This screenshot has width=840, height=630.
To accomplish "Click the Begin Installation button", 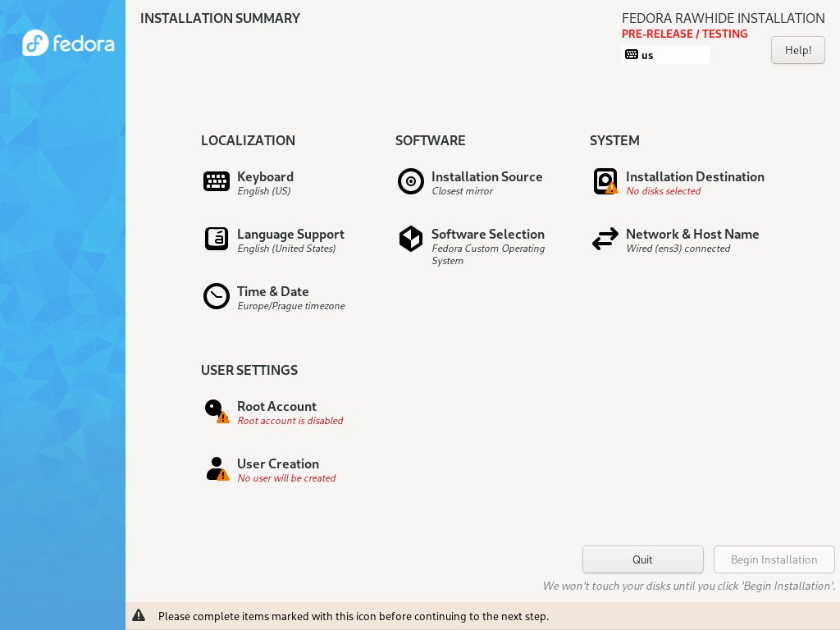I will 774,559.
